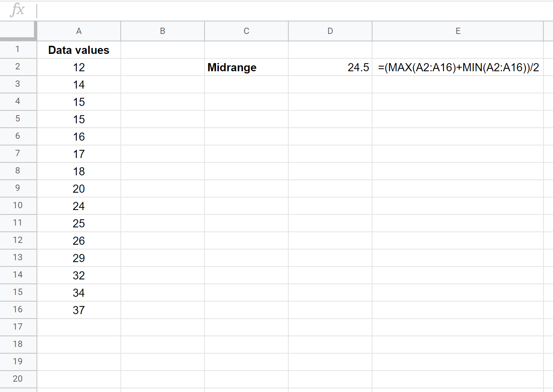Click cell containing 26
The height and width of the screenshot is (392, 553).
pyautogui.click(x=79, y=241)
